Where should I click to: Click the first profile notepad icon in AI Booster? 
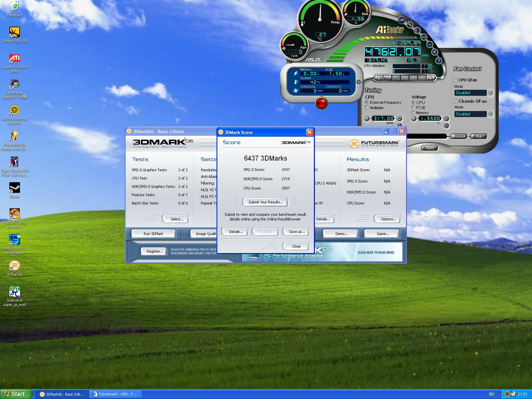[379, 78]
